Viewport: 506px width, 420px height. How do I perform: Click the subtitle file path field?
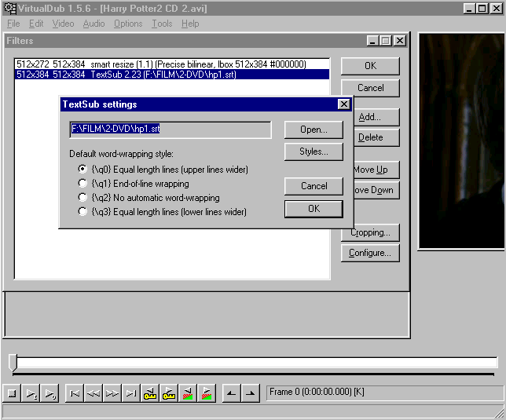click(x=170, y=130)
